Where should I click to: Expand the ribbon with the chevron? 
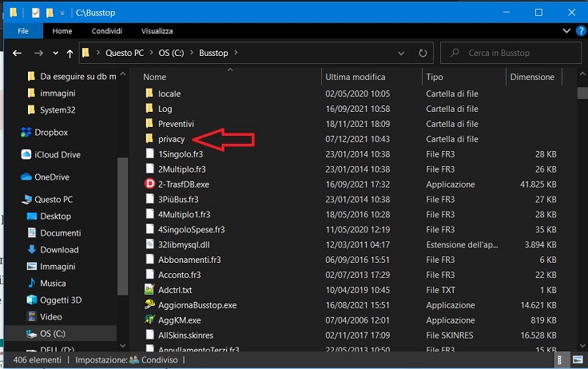pyautogui.click(x=566, y=30)
